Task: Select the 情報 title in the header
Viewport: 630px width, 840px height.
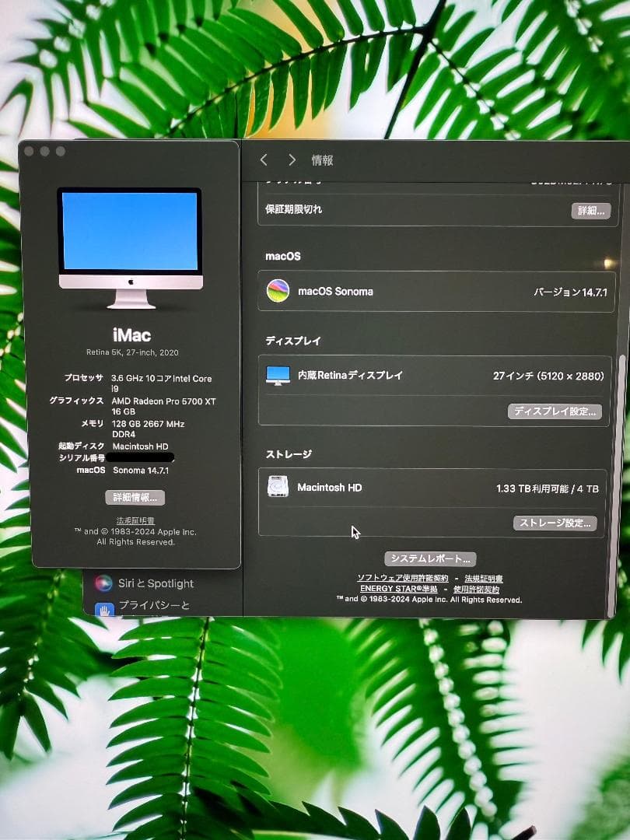Action: coord(321,159)
